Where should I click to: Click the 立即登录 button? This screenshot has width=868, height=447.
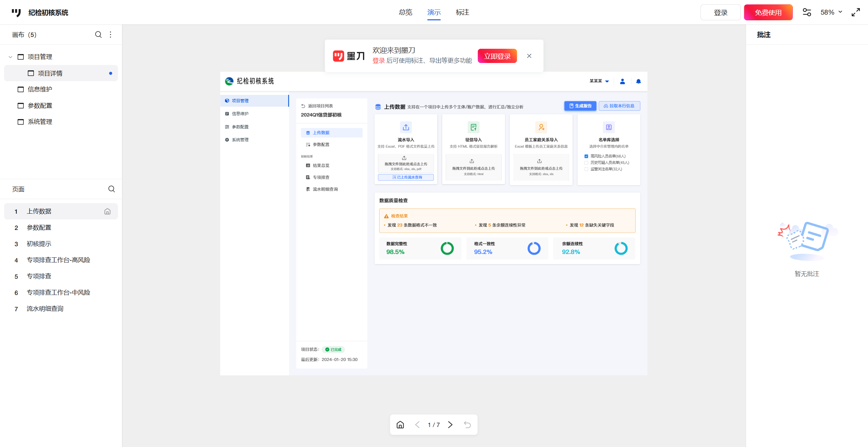click(497, 56)
